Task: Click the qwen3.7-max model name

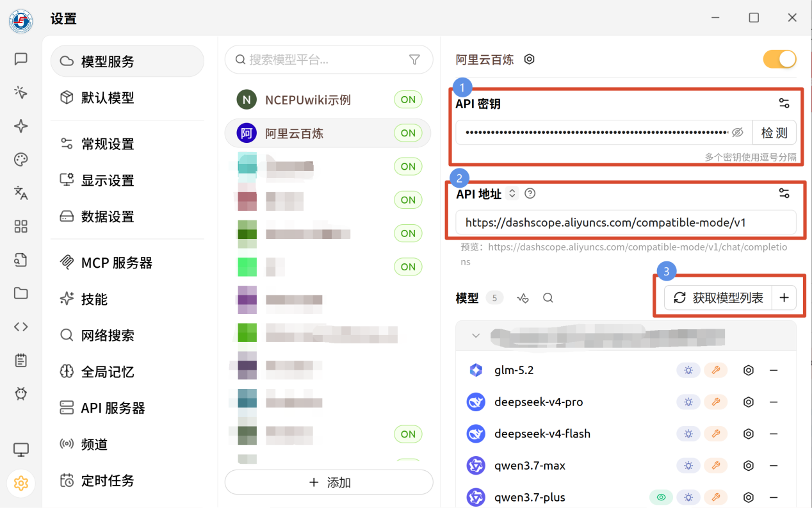Action: pyautogui.click(x=530, y=466)
